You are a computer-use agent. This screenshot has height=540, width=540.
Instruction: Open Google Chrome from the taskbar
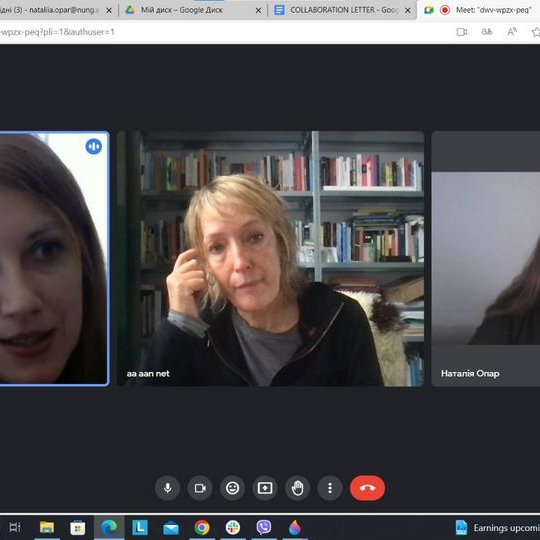point(202,527)
